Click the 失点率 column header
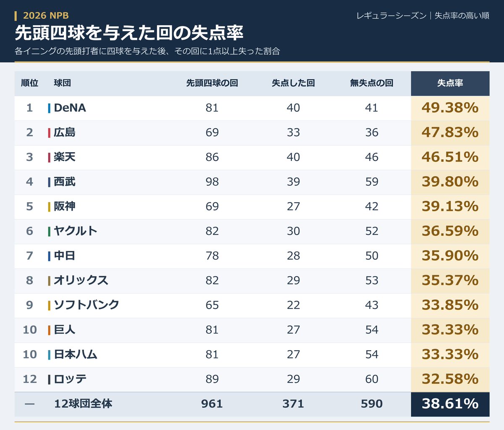 click(450, 83)
